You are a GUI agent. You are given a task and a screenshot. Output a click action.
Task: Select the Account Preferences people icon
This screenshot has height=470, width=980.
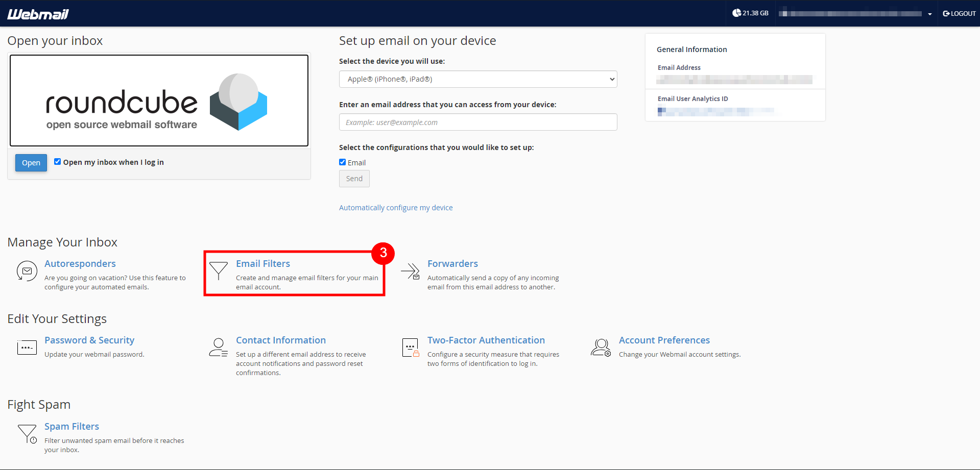click(601, 348)
